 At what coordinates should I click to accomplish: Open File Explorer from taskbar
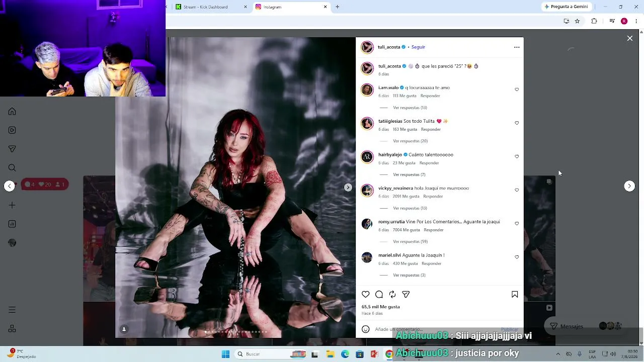click(x=330, y=354)
